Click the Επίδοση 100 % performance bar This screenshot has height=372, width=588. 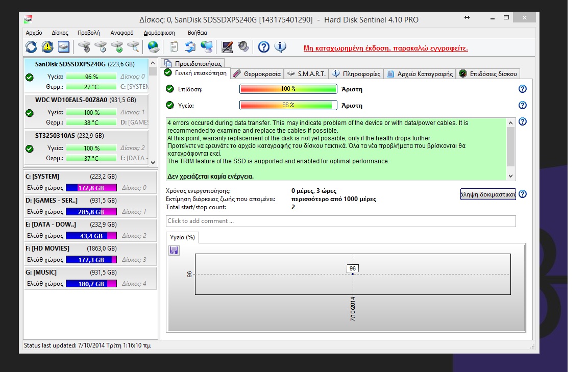[288, 89]
